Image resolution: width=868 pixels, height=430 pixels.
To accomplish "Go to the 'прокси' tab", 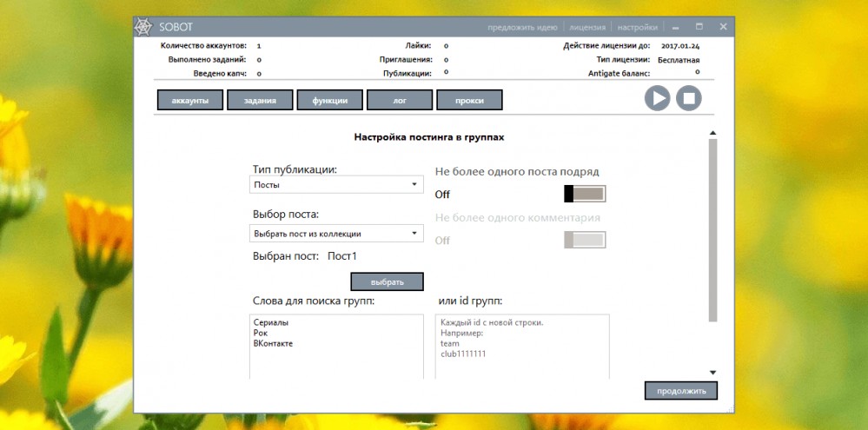I will pyautogui.click(x=469, y=100).
